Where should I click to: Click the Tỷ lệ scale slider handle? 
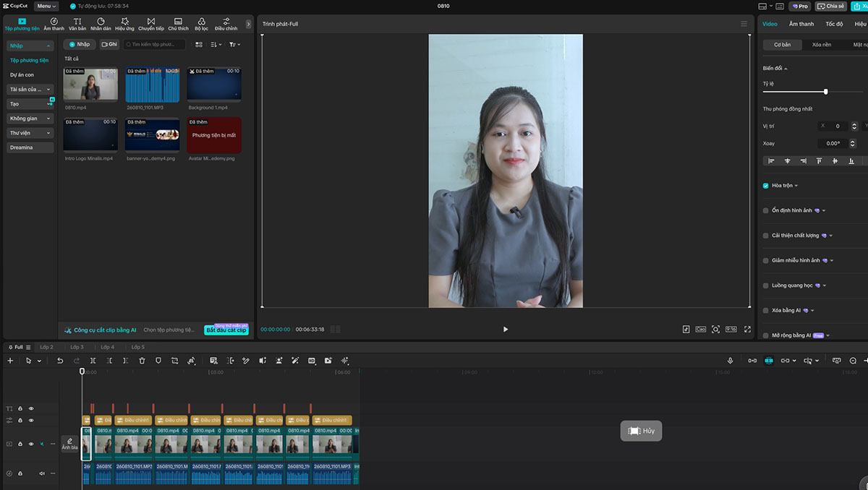click(x=825, y=92)
